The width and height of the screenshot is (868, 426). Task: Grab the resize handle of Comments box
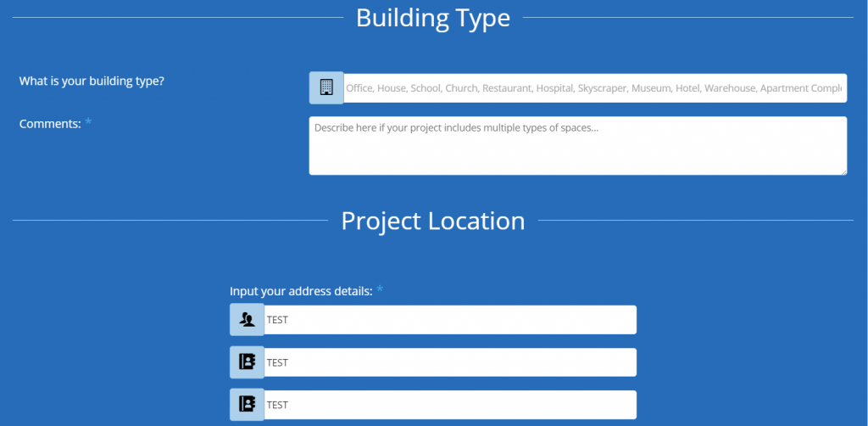[x=843, y=171]
